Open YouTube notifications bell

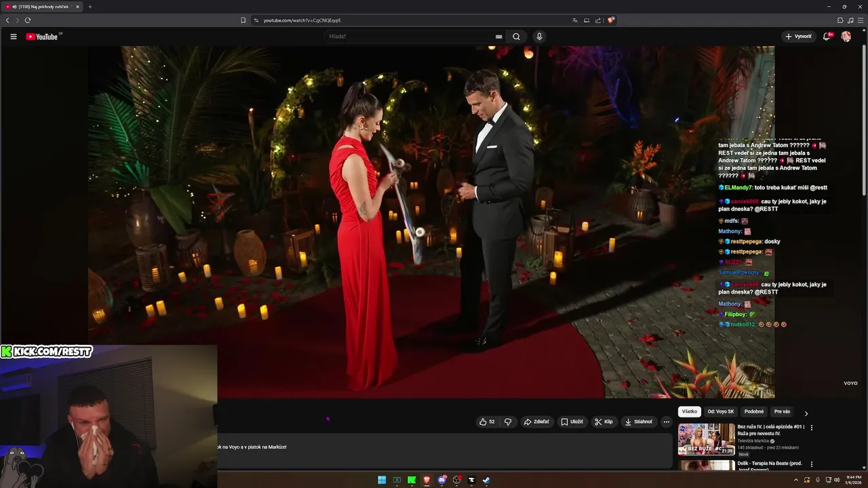pyautogui.click(x=827, y=37)
